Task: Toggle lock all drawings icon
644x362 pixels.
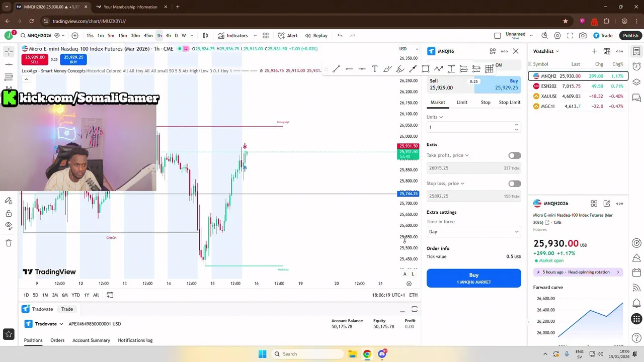Action: coord(9,213)
